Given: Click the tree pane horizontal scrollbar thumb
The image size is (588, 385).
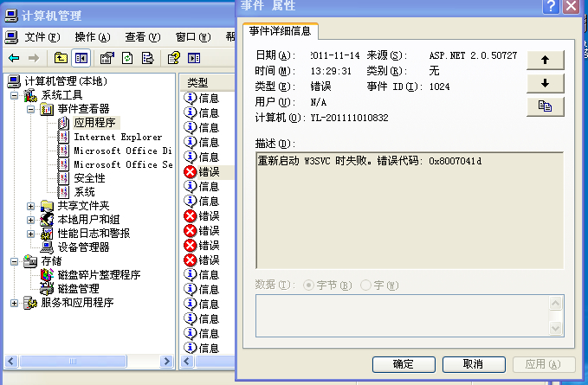Looking at the screenshot, I should click(x=73, y=362).
